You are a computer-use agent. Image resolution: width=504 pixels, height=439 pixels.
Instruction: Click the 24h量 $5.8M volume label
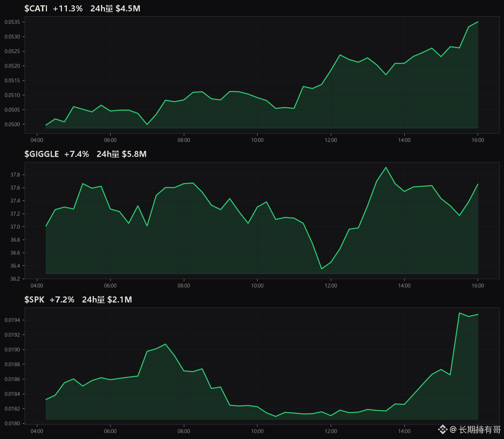tap(122, 154)
